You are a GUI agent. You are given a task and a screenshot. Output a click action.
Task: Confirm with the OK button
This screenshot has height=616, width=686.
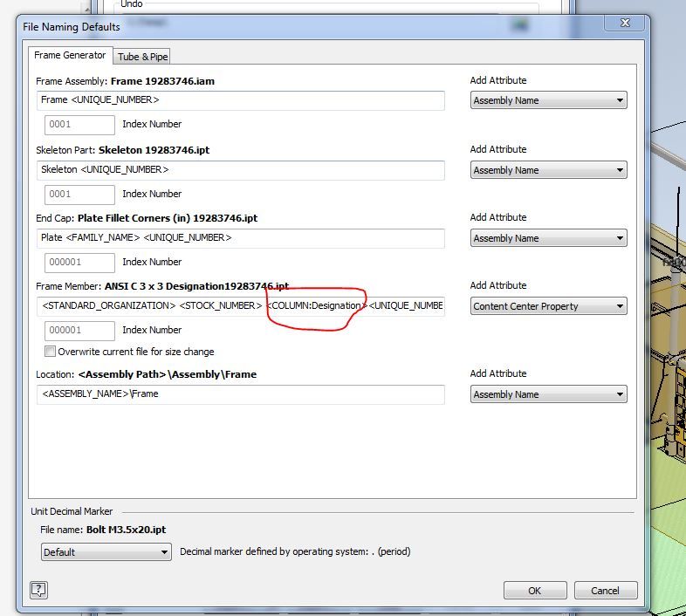click(535, 591)
